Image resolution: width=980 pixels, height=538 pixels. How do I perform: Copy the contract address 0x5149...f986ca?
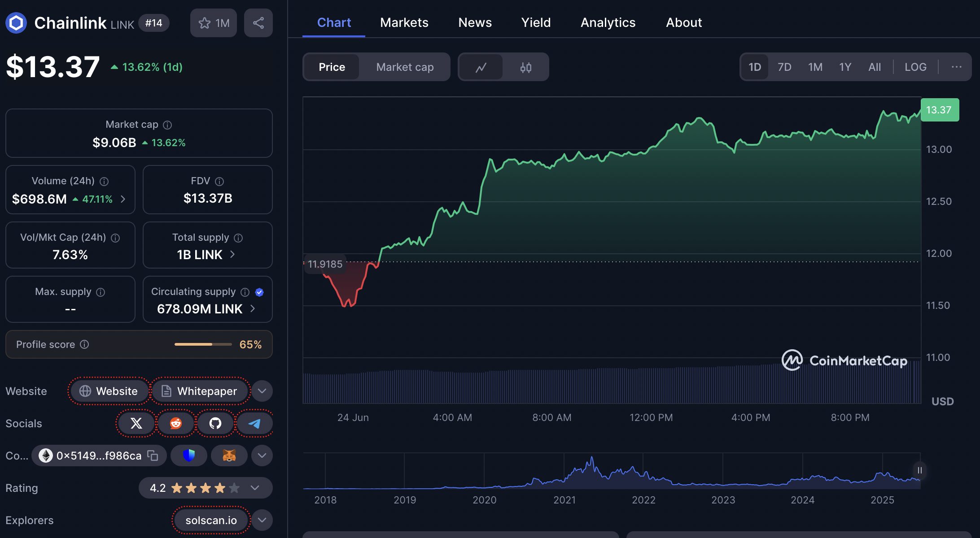153,456
